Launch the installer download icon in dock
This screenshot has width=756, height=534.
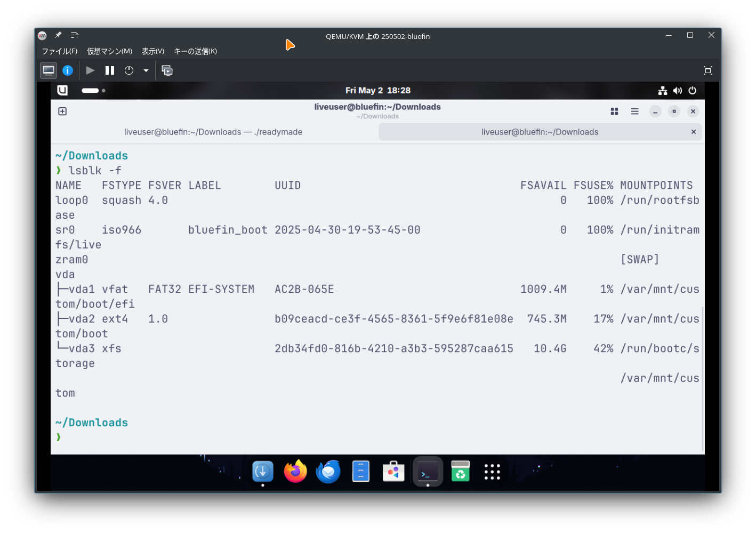click(x=263, y=472)
